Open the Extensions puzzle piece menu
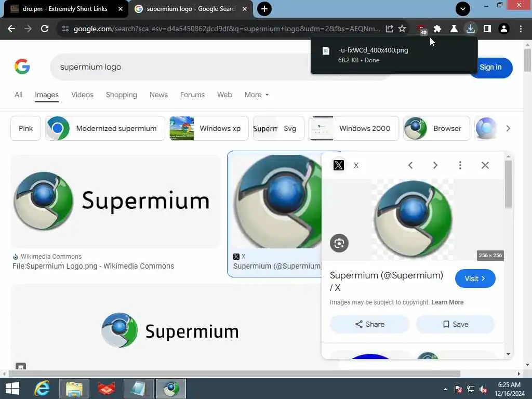The image size is (532, 399). (x=437, y=29)
